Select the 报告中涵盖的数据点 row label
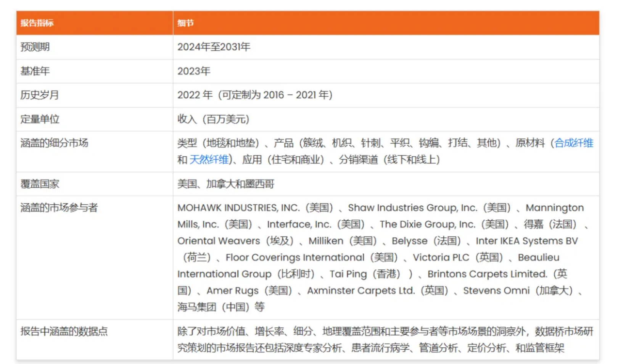The width and height of the screenshot is (618, 364). [x=64, y=332]
